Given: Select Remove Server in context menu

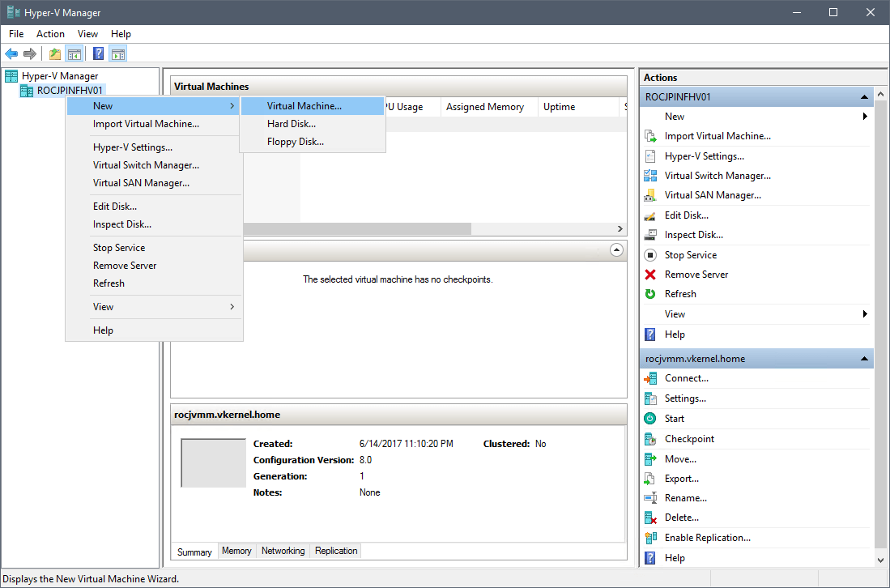Looking at the screenshot, I should pos(155,266).
